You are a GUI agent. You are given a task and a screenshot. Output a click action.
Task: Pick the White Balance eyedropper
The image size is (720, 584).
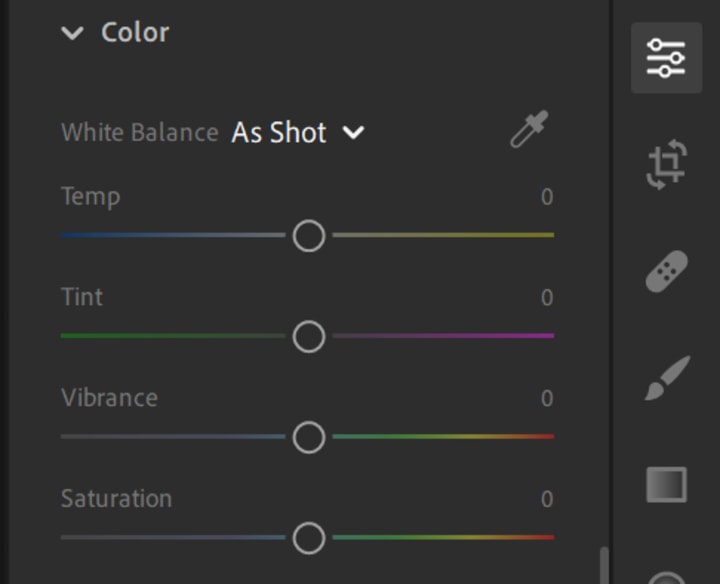tap(529, 131)
